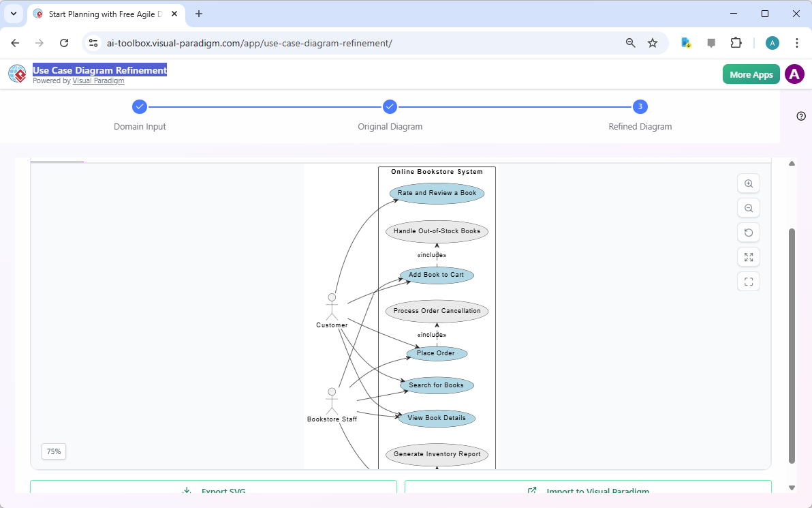Viewport: 812px width, 508px height.
Task: Click the 75% zoom level indicator
Action: tap(53, 451)
